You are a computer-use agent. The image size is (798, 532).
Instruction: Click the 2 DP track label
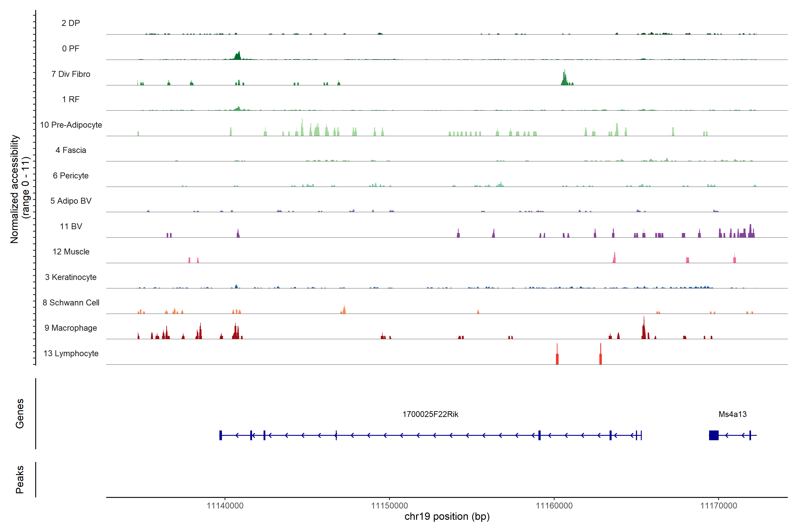[x=70, y=23]
